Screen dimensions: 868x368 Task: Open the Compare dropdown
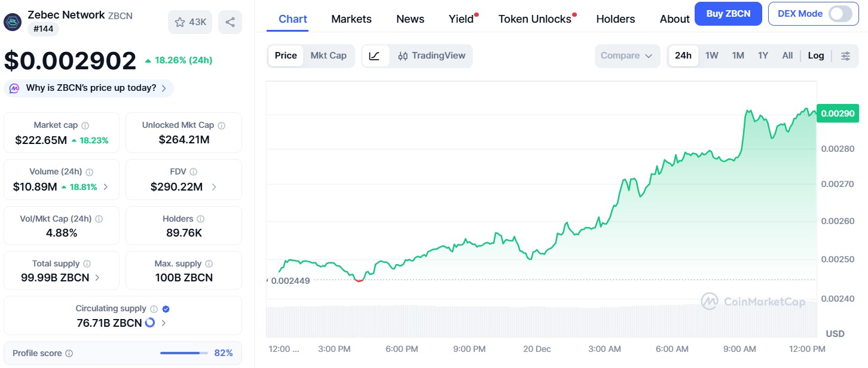coord(627,55)
